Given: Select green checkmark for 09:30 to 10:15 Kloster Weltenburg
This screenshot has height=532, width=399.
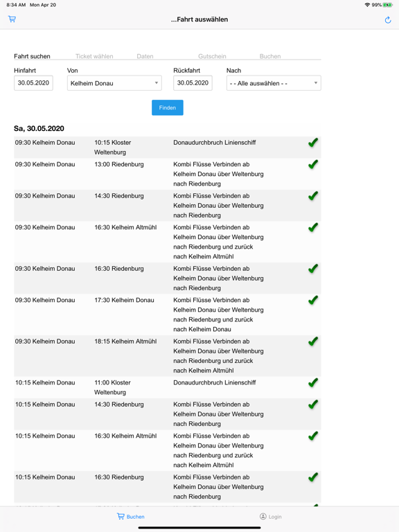Looking at the screenshot, I should coord(313,143).
